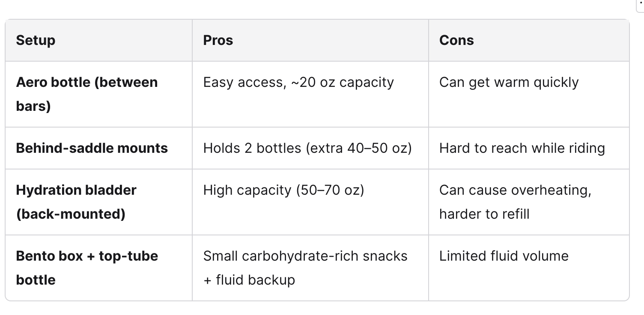The height and width of the screenshot is (315, 644).
Task: Click the 'Easy access, ~20 oz capacity' cell
Action: pos(310,94)
